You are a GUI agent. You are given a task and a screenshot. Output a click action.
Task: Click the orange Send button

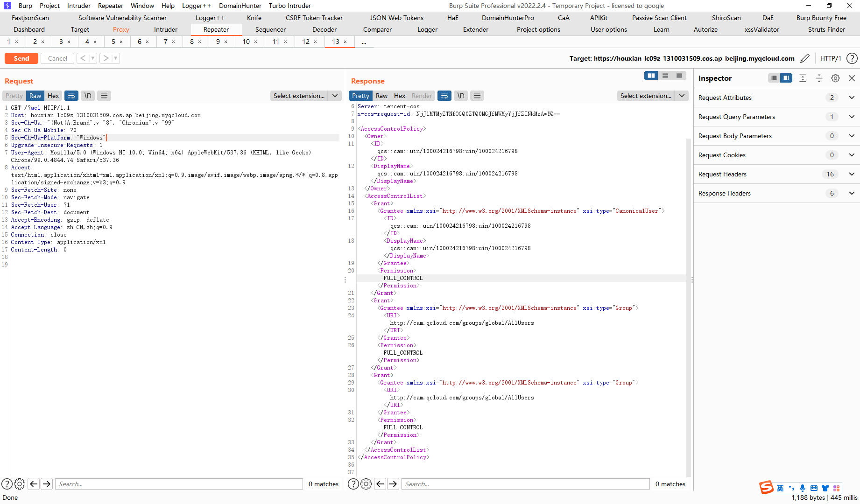pos(21,58)
